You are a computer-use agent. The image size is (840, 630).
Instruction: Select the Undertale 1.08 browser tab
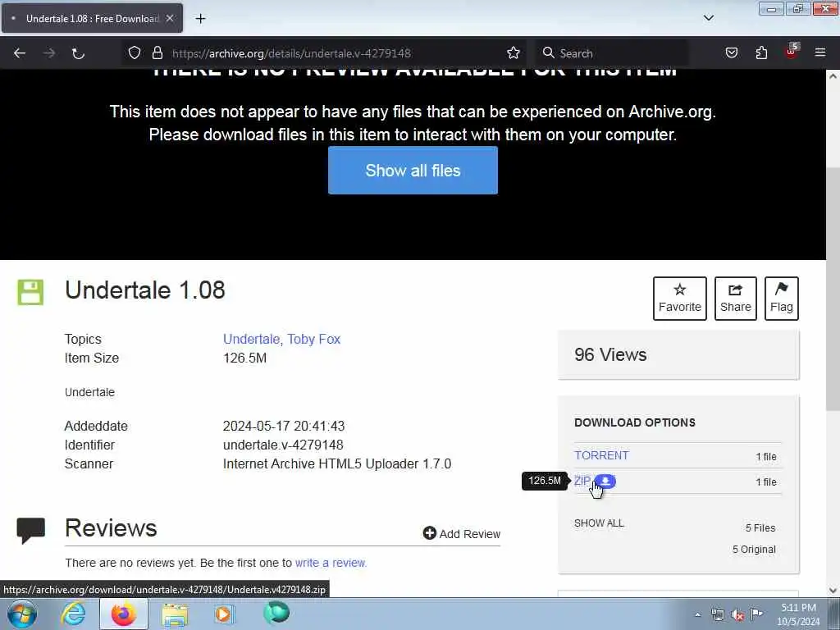(92, 18)
